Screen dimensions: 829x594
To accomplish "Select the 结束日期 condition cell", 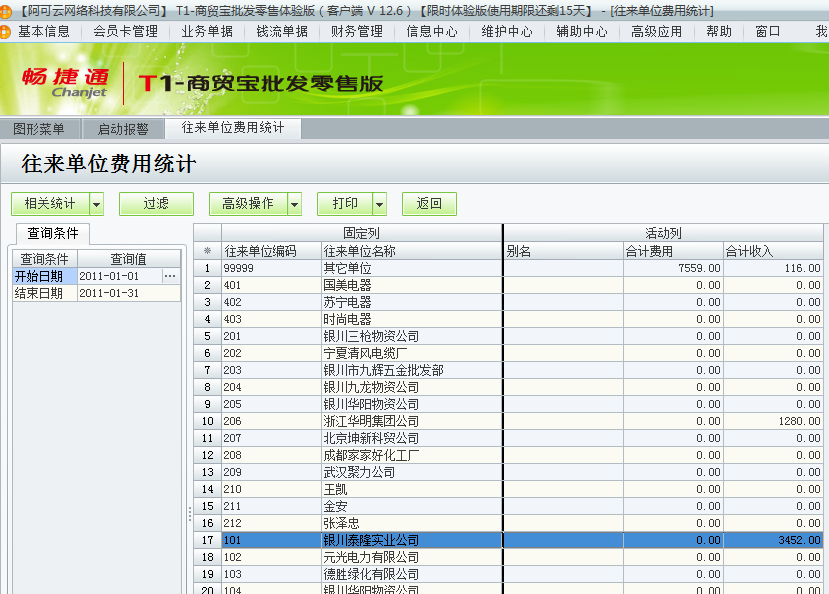I will (45, 293).
